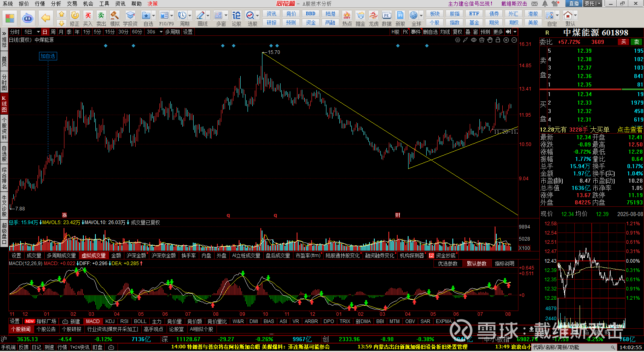Click the 指标说明 button

pos(505,263)
